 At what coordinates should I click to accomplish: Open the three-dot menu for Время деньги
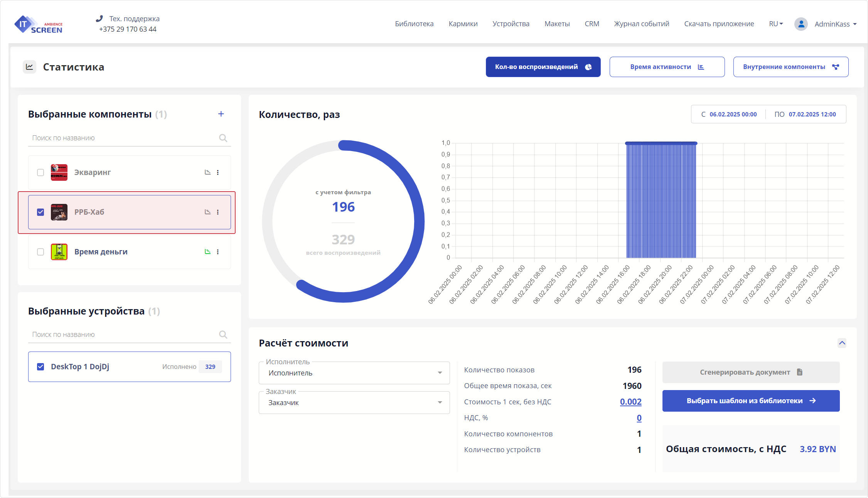coord(218,252)
